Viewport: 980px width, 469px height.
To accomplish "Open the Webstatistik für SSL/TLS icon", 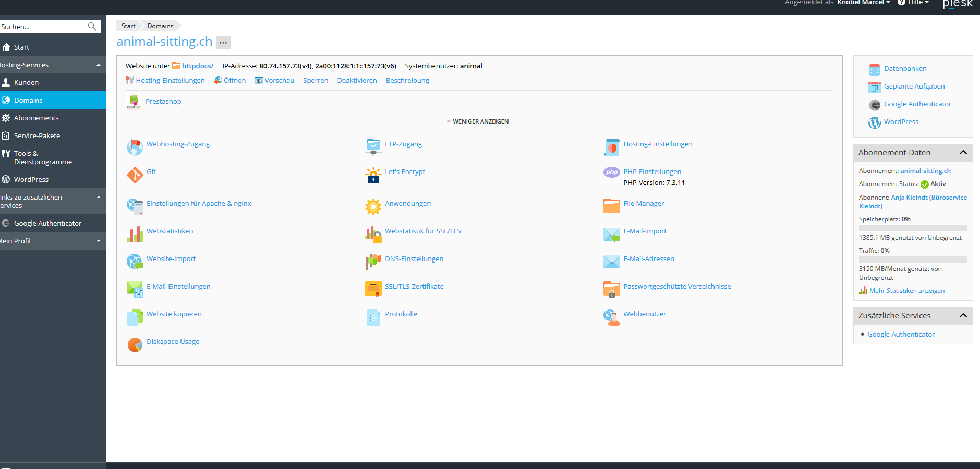I will tap(373, 234).
